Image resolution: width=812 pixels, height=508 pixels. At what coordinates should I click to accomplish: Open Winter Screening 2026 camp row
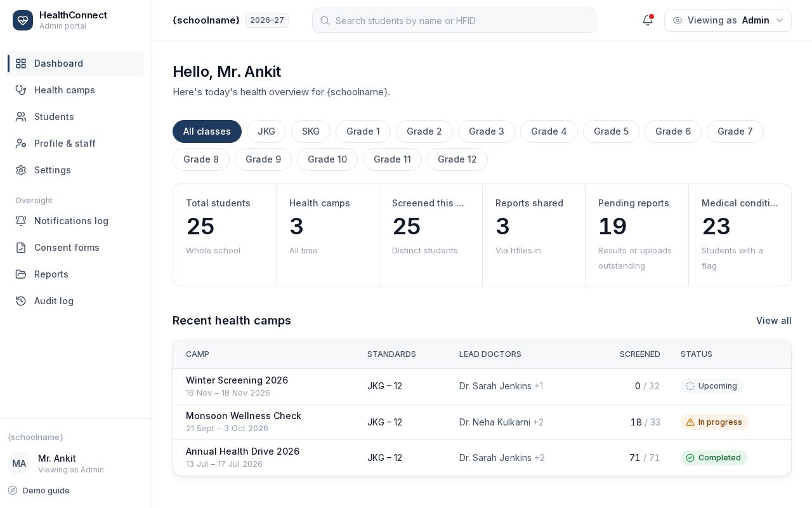(482, 386)
